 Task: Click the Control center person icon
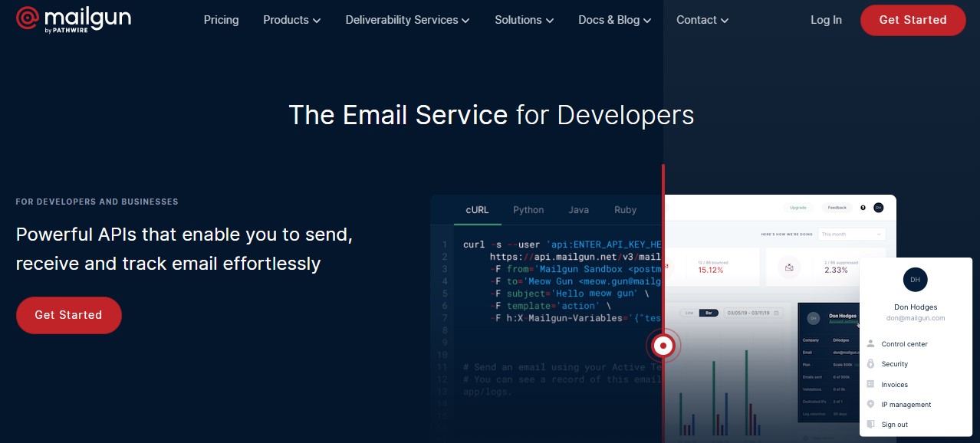pyautogui.click(x=870, y=344)
